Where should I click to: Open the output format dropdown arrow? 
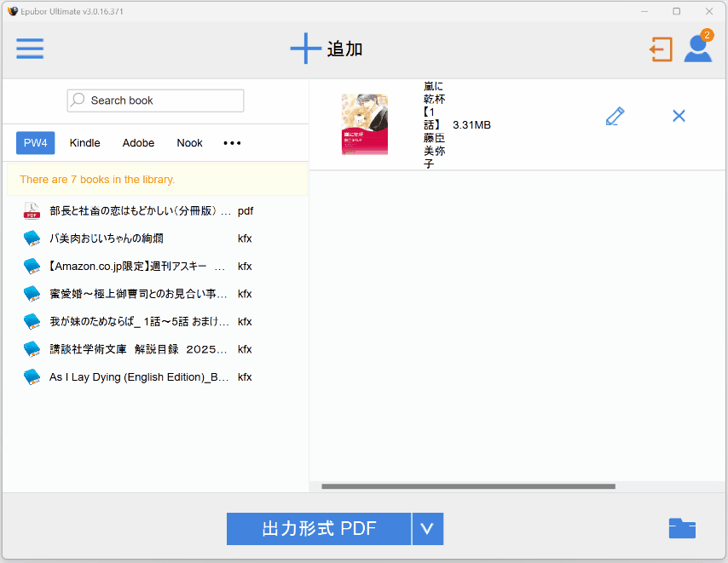click(428, 529)
